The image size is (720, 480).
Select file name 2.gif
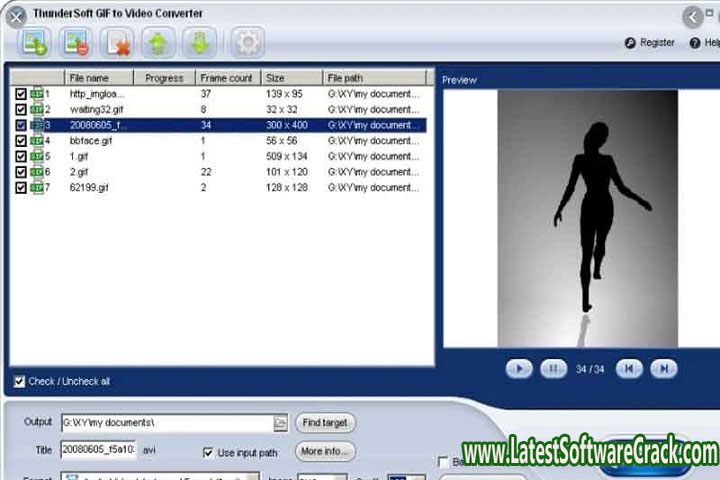pos(79,172)
